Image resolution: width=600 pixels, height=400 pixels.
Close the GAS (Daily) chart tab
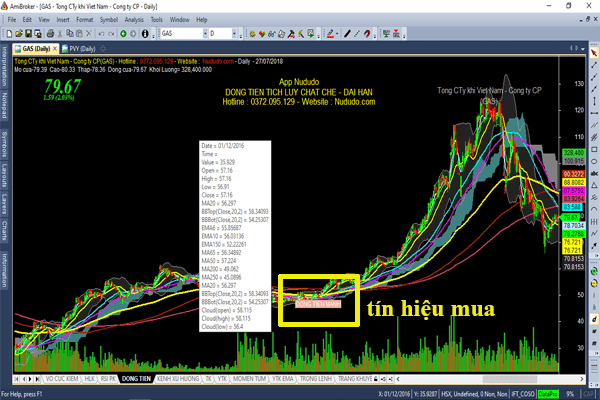tap(54, 46)
